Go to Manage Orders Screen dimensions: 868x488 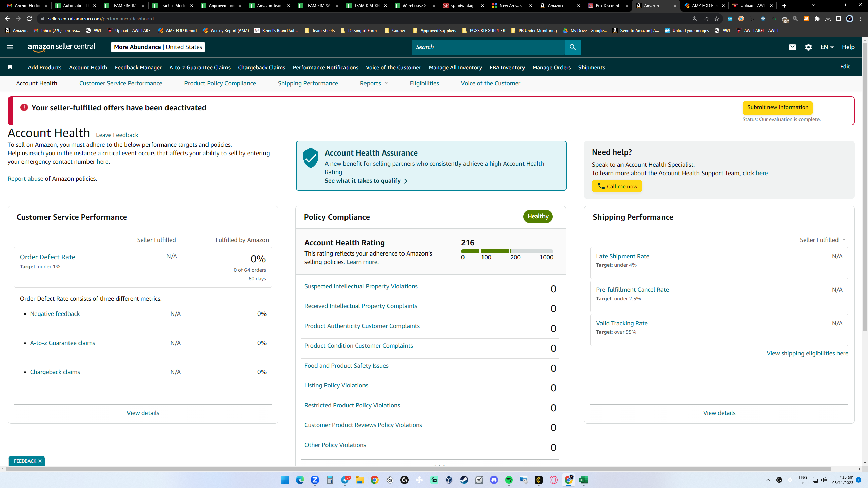click(552, 67)
